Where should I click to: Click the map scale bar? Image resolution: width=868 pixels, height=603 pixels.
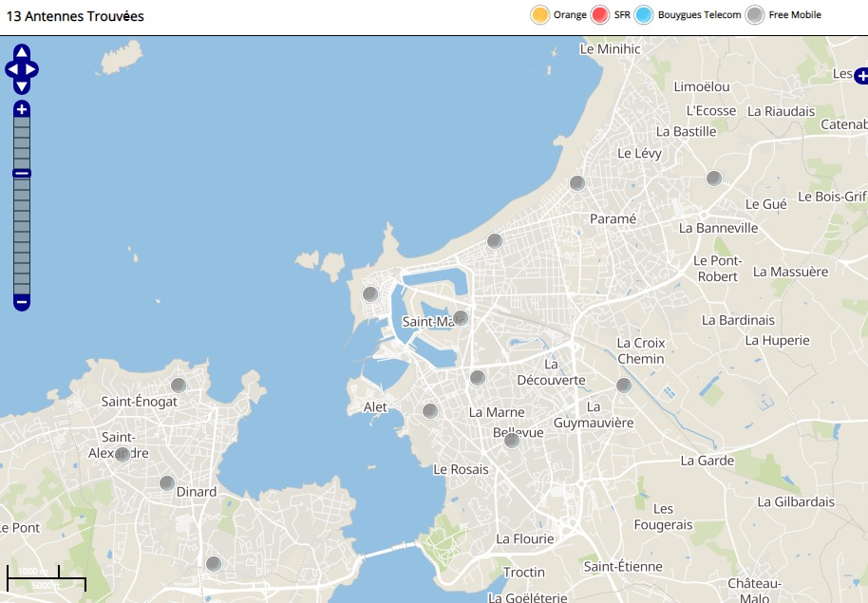[47, 578]
